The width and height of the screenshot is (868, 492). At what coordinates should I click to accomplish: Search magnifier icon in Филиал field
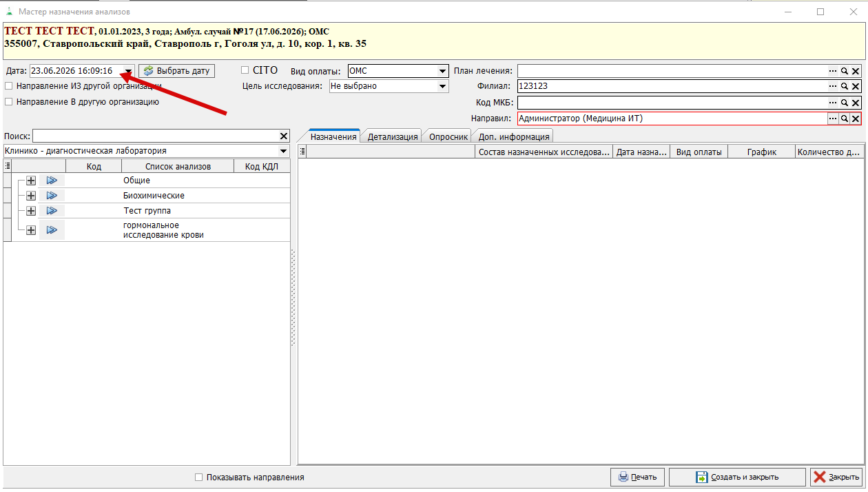[844, 87]
